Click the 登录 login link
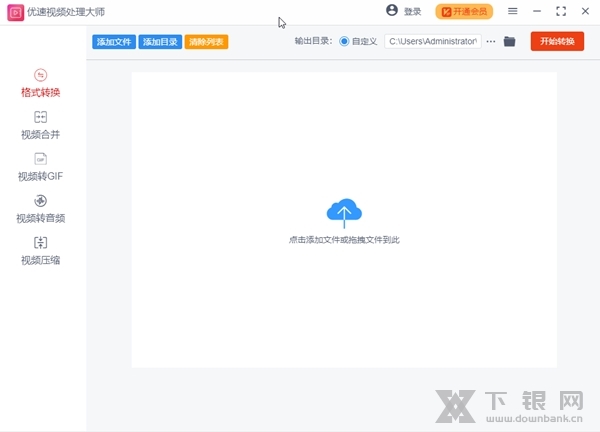 pyautogui.click(x=412, y=12)
